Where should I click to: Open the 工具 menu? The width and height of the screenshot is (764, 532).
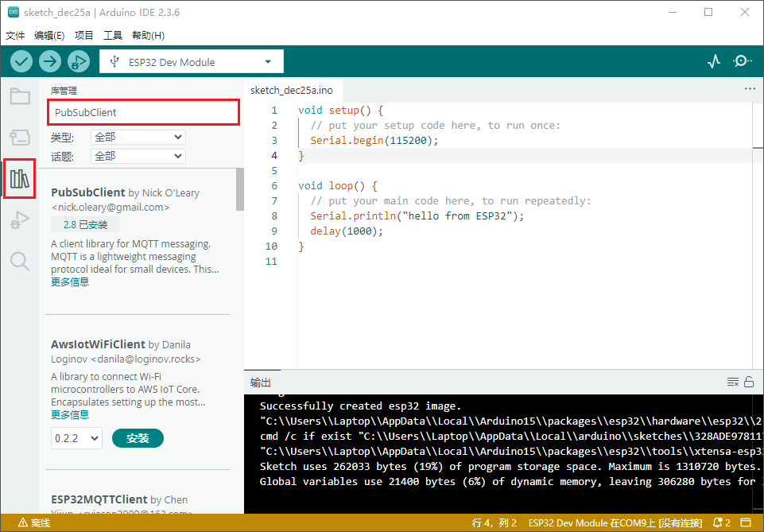tap(113, 36)
